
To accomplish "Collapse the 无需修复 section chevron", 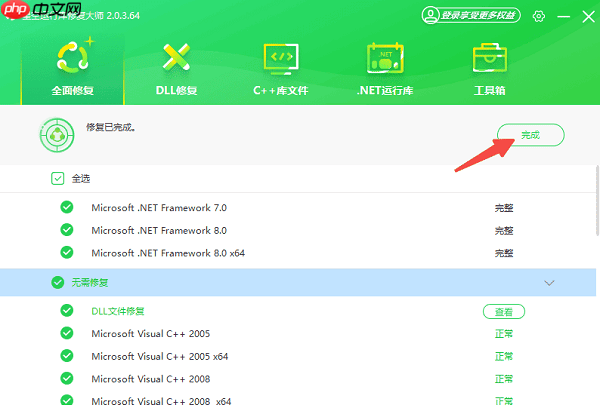I will (549, 283).
